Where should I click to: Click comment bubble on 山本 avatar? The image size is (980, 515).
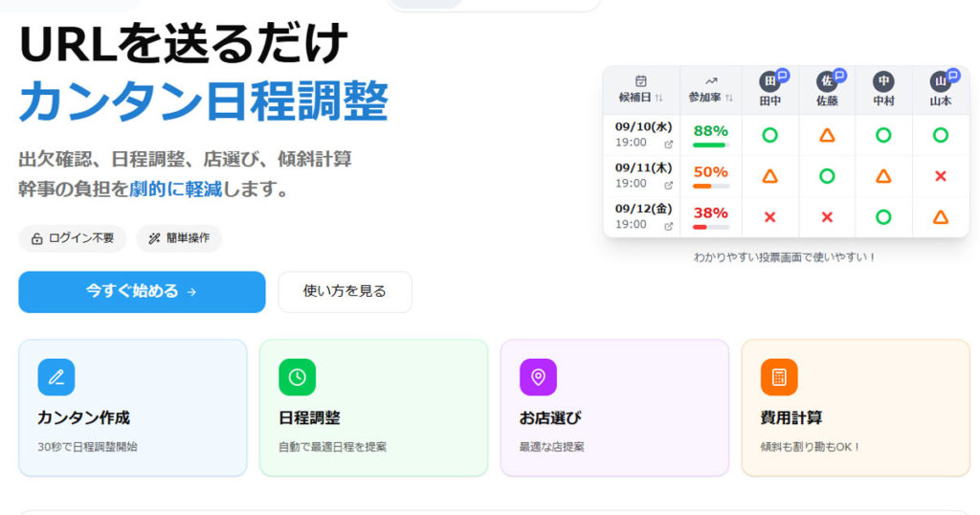[952, 75]
